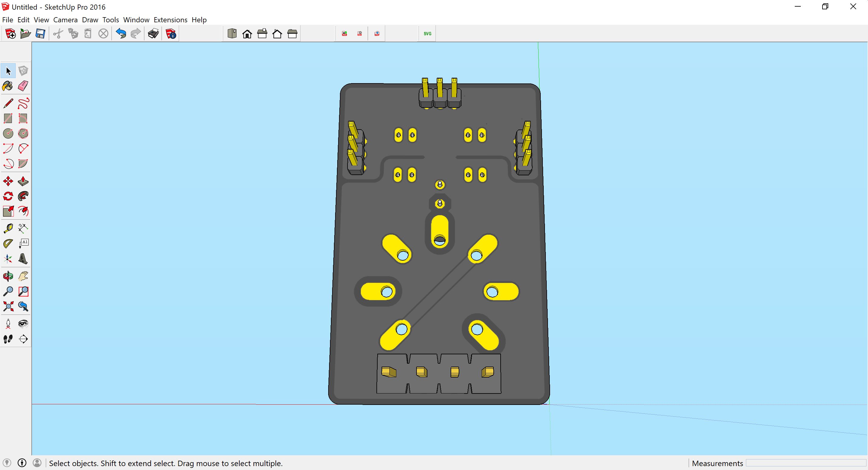868x470 pixels.
Task: Select the Position Camera tool
Action: click(8, 324)
